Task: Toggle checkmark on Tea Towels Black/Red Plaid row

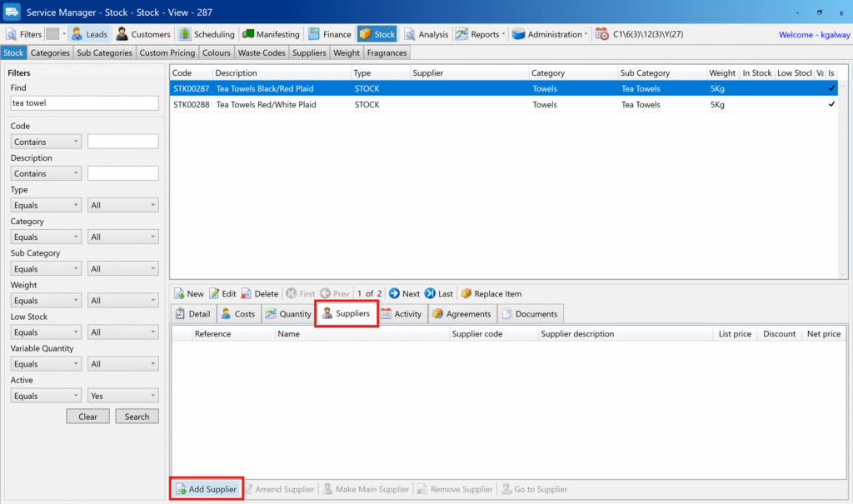Action: (831, 88)
